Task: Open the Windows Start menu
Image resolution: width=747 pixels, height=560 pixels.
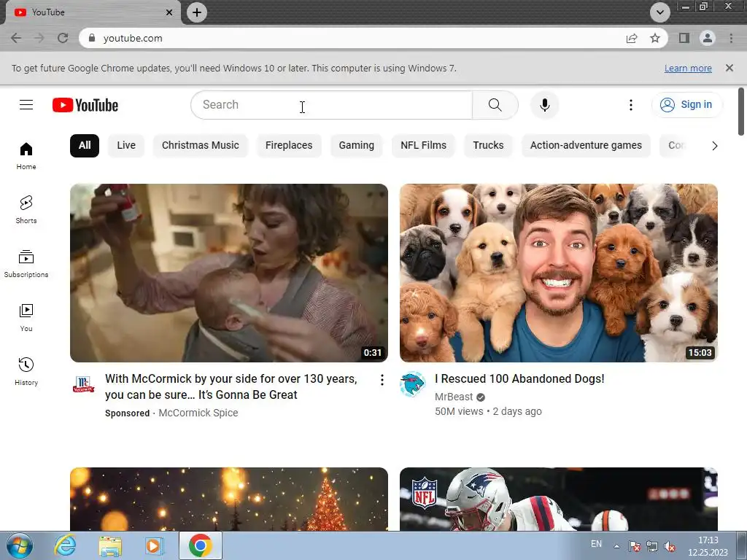Action: [20, 545]
